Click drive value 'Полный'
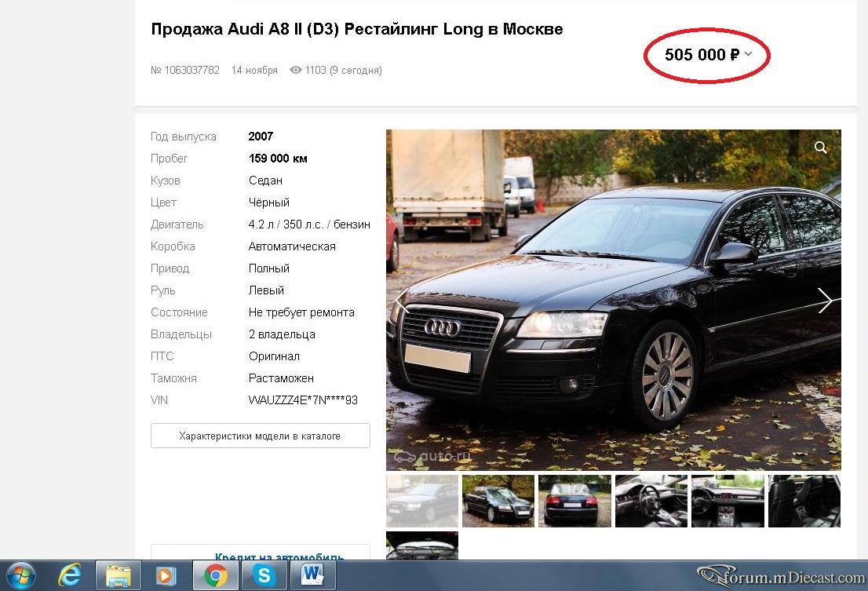 [269, 268]
